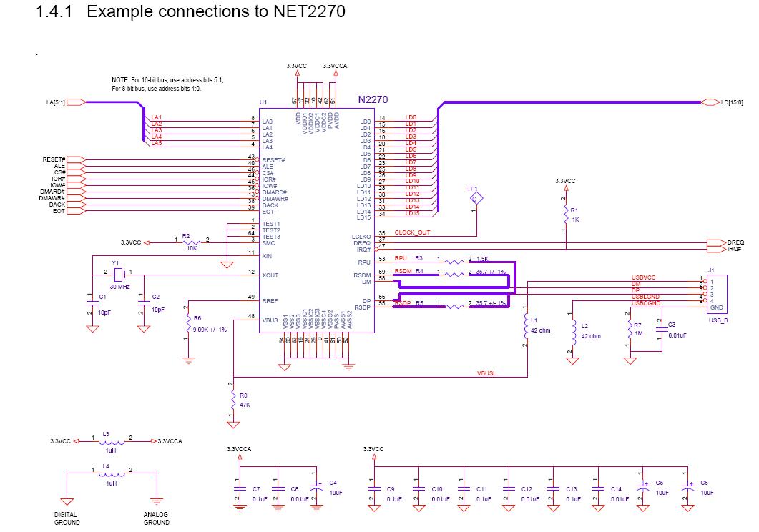Screen dimensions: 759x532
Task: Select the C4 10uF polarized capacitor
Action: 317,486
